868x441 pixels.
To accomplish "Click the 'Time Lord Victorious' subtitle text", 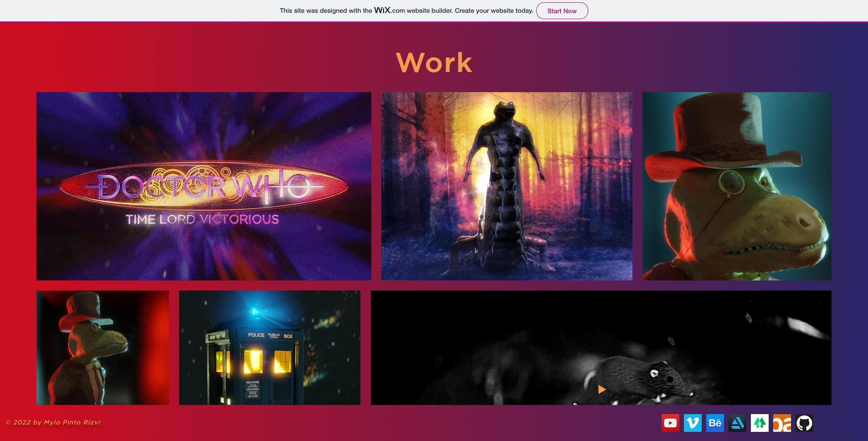I will [x=202, y=219].
